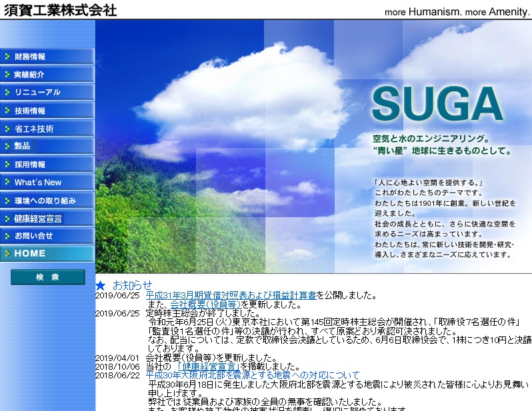The height and width of the screenshot is (411, 532).
Task: Open the 「健康経営宣言」 link in news
Action: point(208,366)
